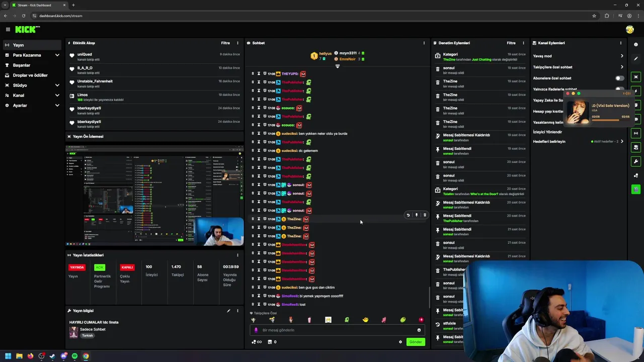Image resolution: width=644 pixels, height=362 pixels.
Task: Open Spotify from the taskbar
Action: pyautogui.click(x=74, y=356)
